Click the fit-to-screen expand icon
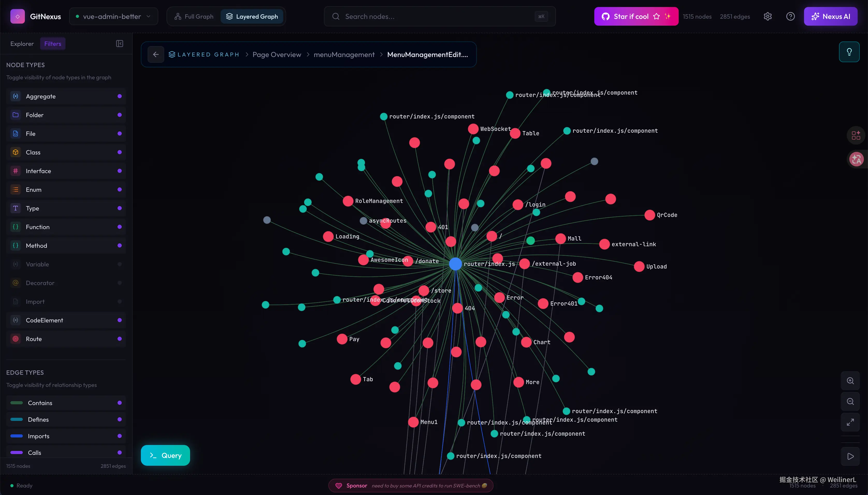The height and width of the screenshot is (495, 868). [850, 422]
